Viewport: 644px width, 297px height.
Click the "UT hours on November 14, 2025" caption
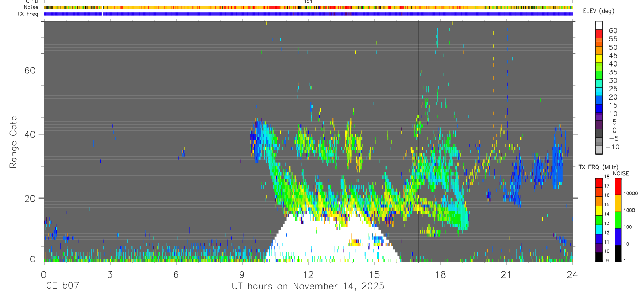point(308,287)
